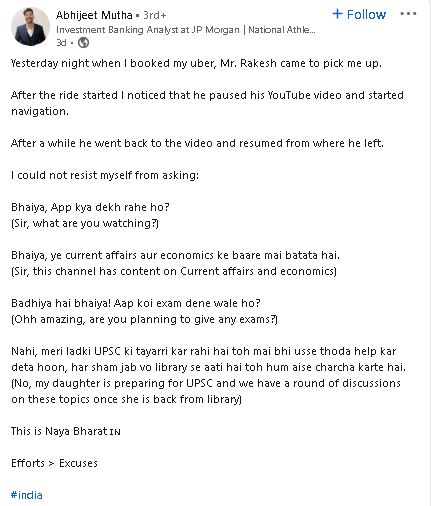Click the 'Bhaiya, App kya dekh rahe ho?' line
The height and width of the screenshot is (506, 431).
click(90, 207)
